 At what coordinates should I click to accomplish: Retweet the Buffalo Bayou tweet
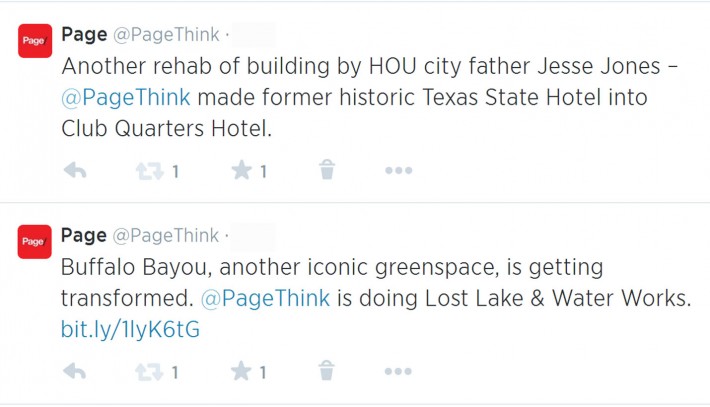147,372
